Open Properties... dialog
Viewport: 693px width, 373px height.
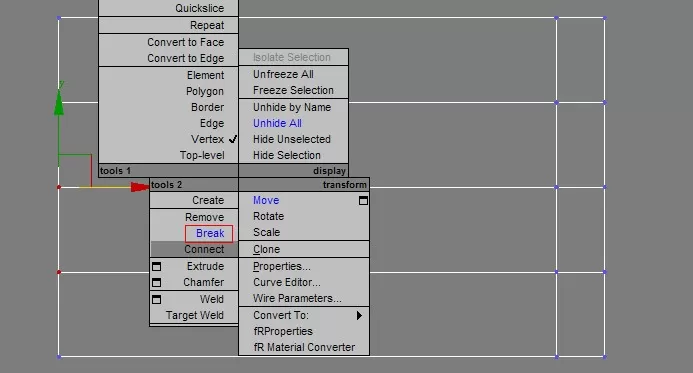[282, 266]
